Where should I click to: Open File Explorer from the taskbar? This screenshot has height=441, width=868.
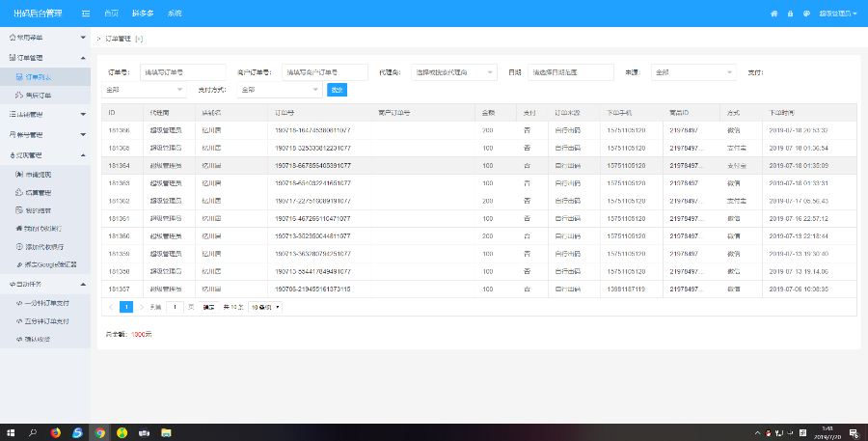pyautogui.click(x=166, y=432)
